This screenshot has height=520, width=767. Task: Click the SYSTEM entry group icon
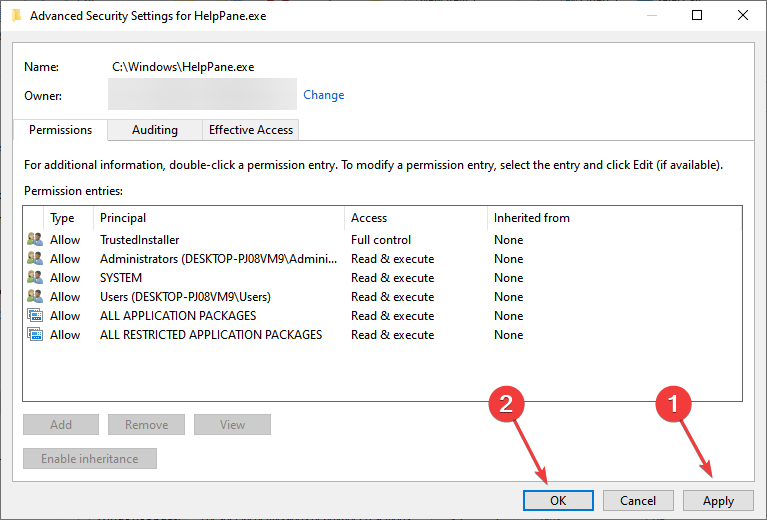click(x=35, y=277)
